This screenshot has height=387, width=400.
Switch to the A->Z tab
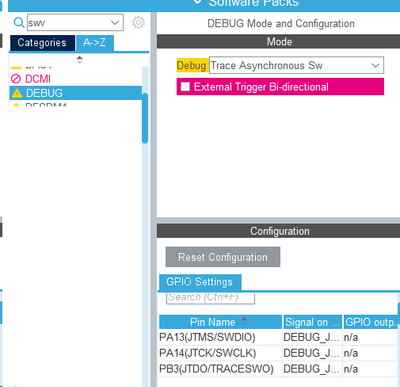pyautogui.click(x=95, y=43)
